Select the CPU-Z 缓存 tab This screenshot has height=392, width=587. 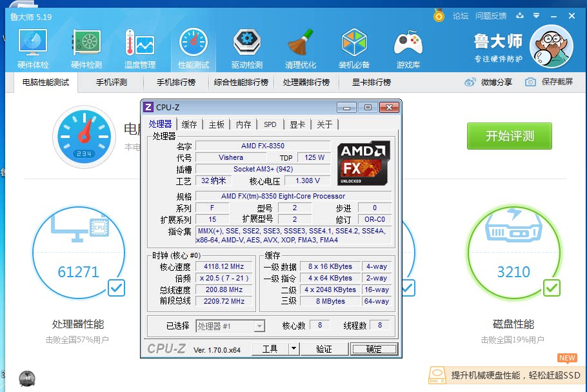click(189, 124)
